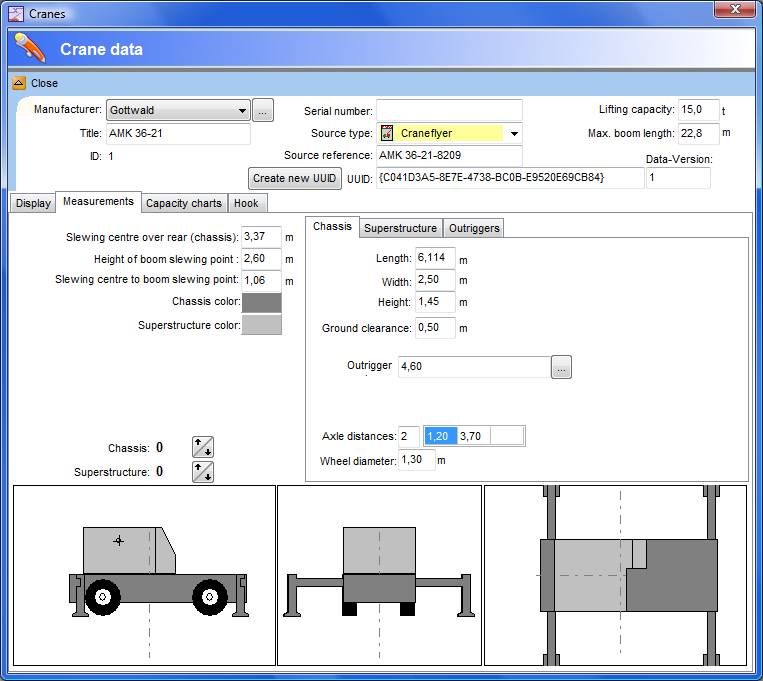
Task: Click the Close panel collapse icon
Action: click(18, 83)
